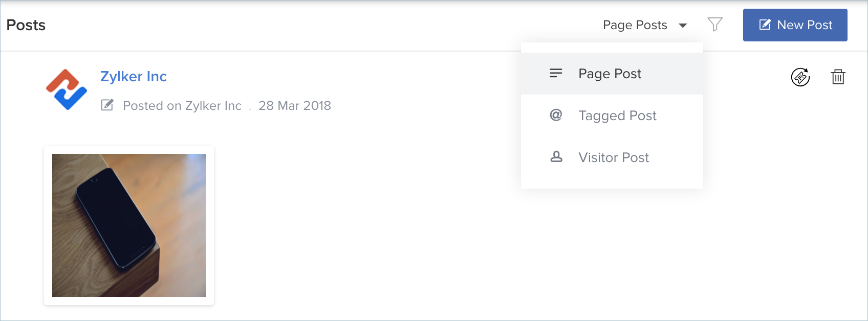Open the Page Posts dropdown label

635,25
